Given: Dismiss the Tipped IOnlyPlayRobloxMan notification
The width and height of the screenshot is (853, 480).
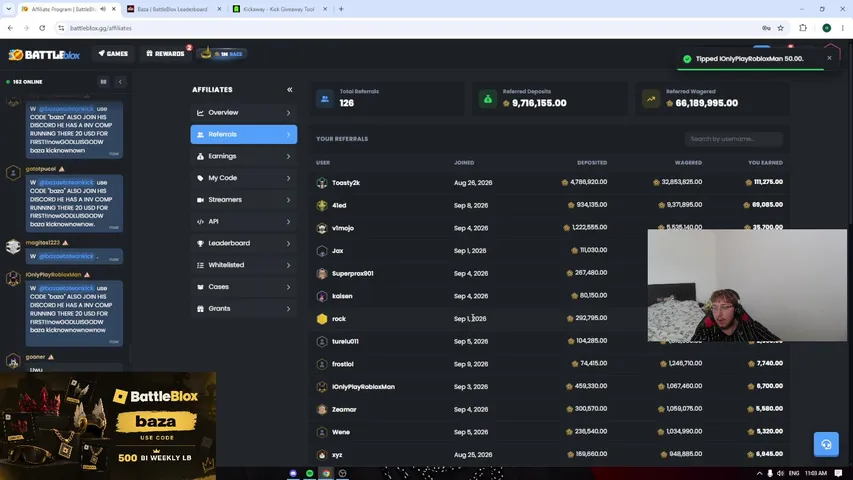Looking at the screenshot, I should click(829, 58).
